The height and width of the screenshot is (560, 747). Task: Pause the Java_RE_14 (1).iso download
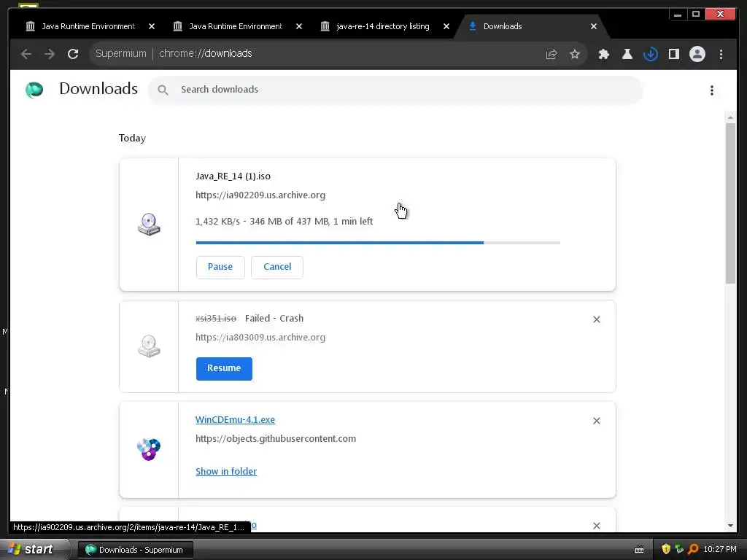(220, 267)
